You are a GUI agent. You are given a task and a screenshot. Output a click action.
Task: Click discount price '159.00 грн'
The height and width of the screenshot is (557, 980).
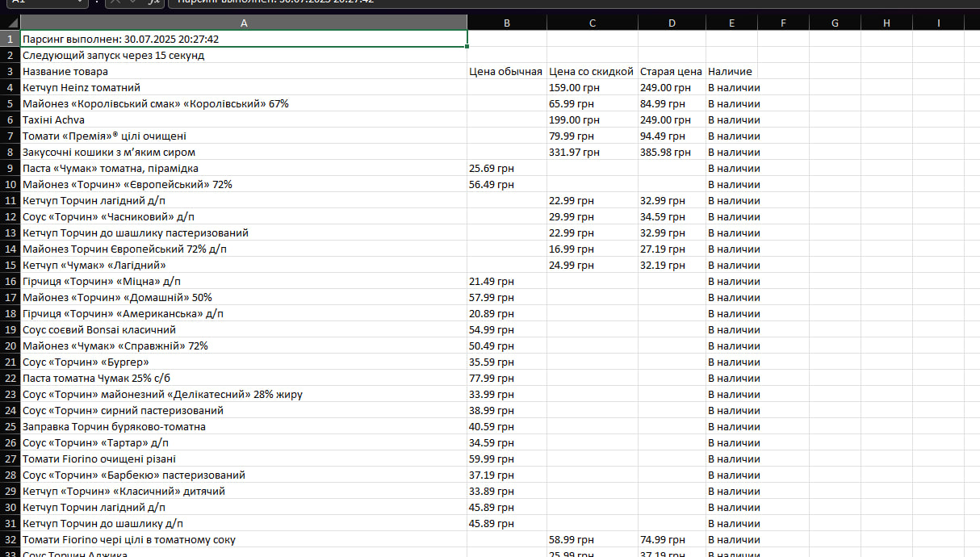pyautogui.click(x=592, y=87)
